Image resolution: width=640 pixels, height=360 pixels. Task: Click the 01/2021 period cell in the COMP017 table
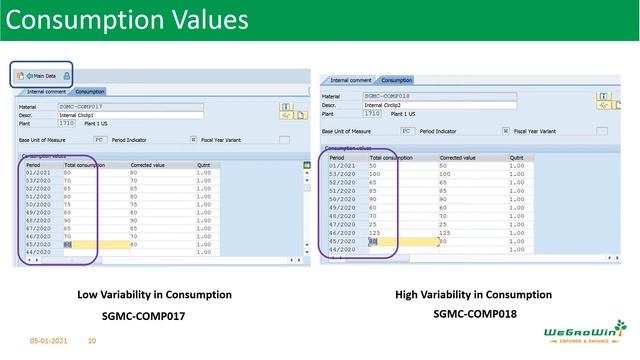click(x=43, y=173)
